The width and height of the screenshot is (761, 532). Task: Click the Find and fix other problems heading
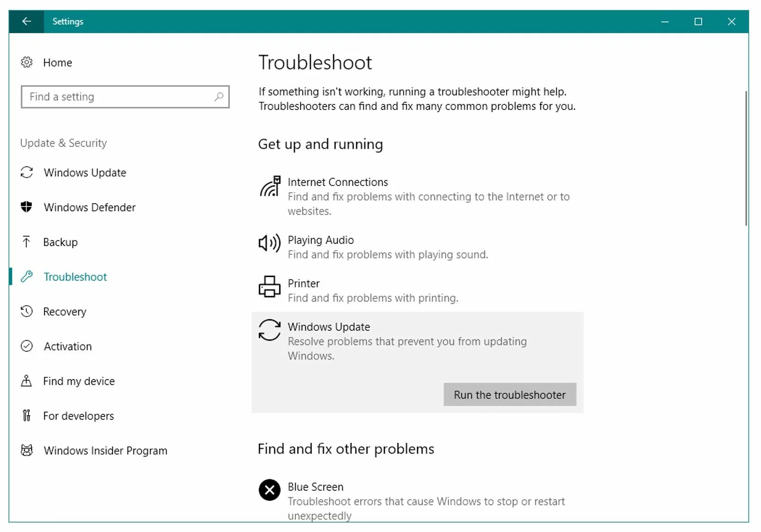pos(346,449)
